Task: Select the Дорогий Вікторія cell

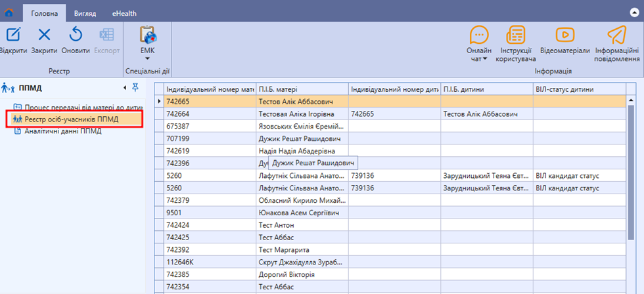Action: [302, 275]
